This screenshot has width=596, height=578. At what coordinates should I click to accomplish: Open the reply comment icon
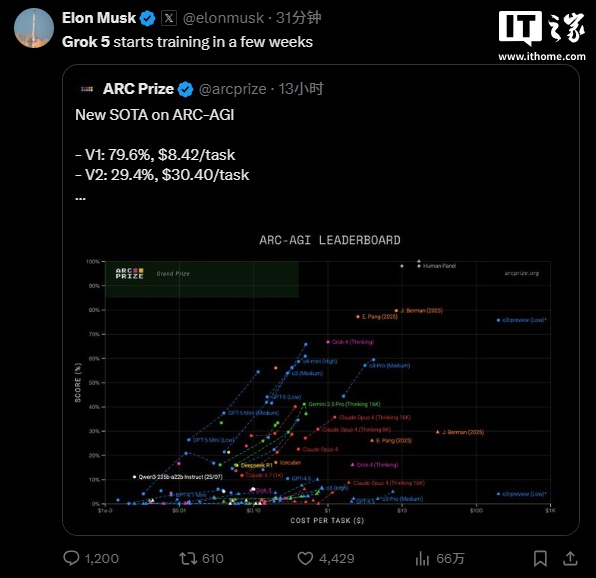pyautogui.click(x=71, y=558)
